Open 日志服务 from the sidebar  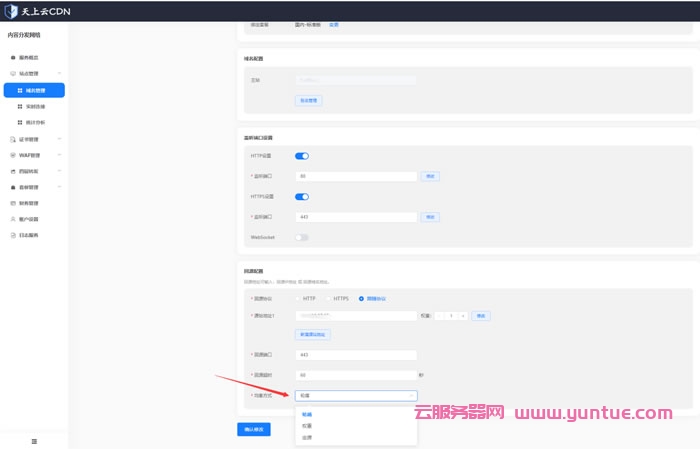tap(29, 235)
